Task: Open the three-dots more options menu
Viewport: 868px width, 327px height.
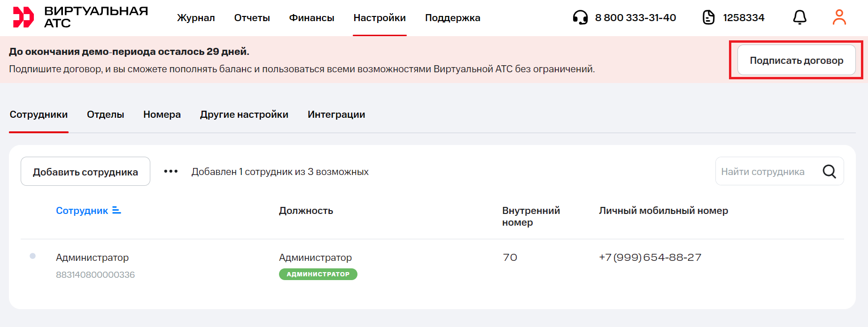Action: (170, 172)
